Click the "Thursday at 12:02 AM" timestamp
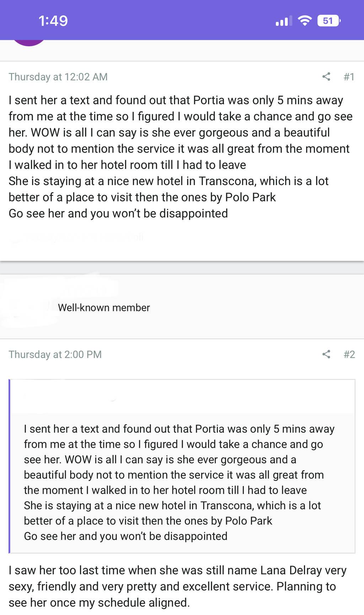 click(58, 77)
